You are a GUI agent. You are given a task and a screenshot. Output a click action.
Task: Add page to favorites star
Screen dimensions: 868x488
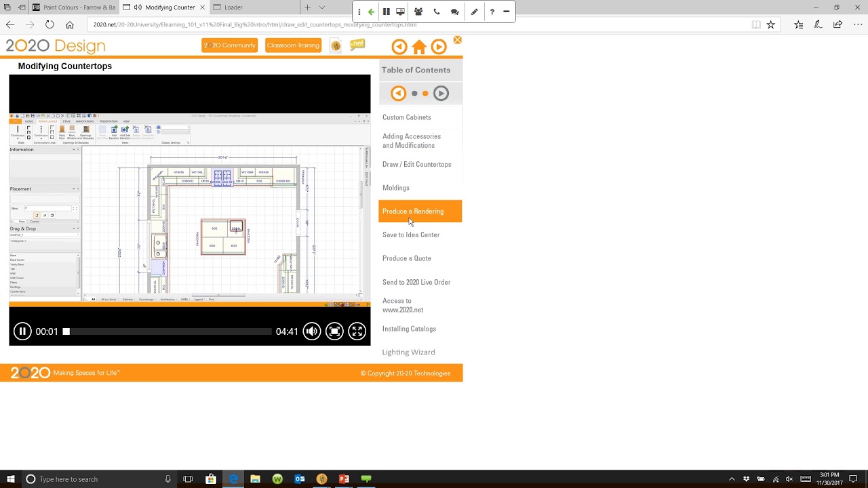click(x=771, y=24)
